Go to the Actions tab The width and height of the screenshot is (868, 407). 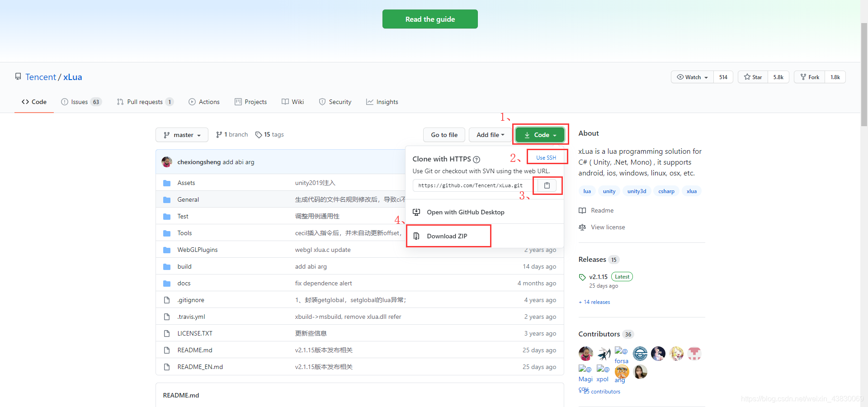pos(204,102)
